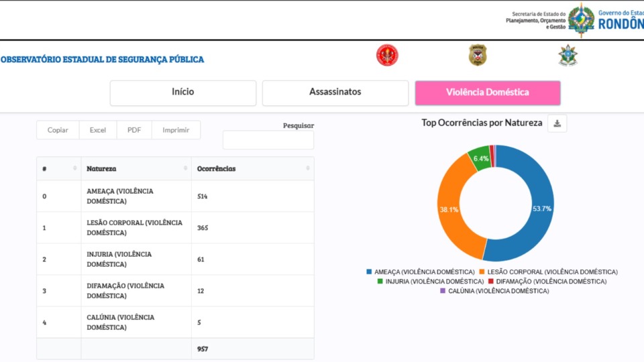Sort table by the # column arrows
644x362 pixels.
pyautogui.click(x=74, y=168)
